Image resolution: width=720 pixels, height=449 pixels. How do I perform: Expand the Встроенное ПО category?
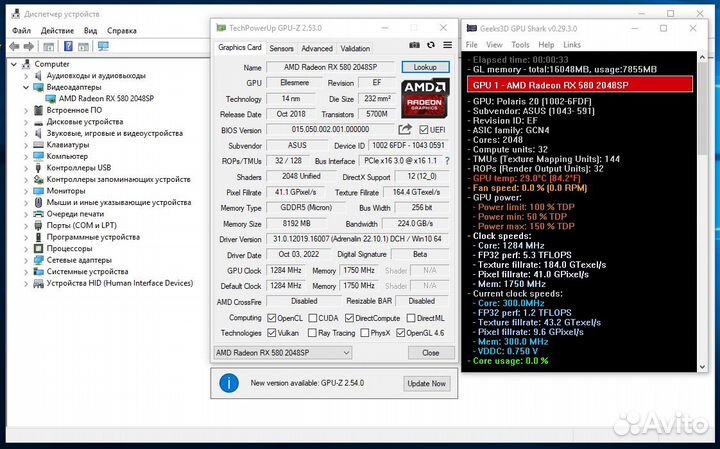(26, 110)
